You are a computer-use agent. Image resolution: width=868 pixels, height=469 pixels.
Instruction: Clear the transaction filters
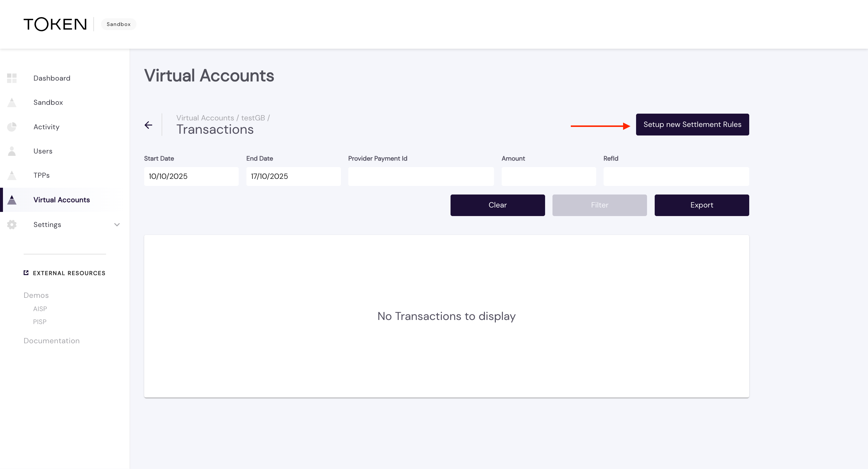(497, 205)
